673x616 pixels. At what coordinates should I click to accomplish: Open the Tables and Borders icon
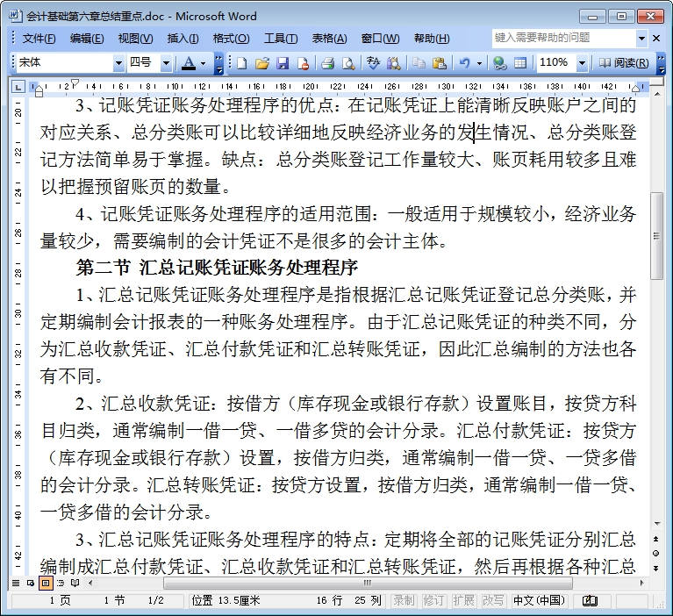519,63
